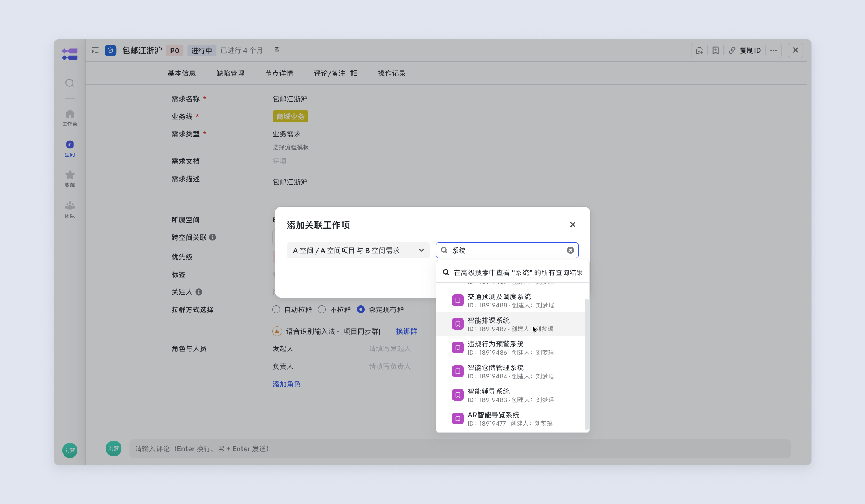Click the 进行中 status tag

click(x=202, y=50)
